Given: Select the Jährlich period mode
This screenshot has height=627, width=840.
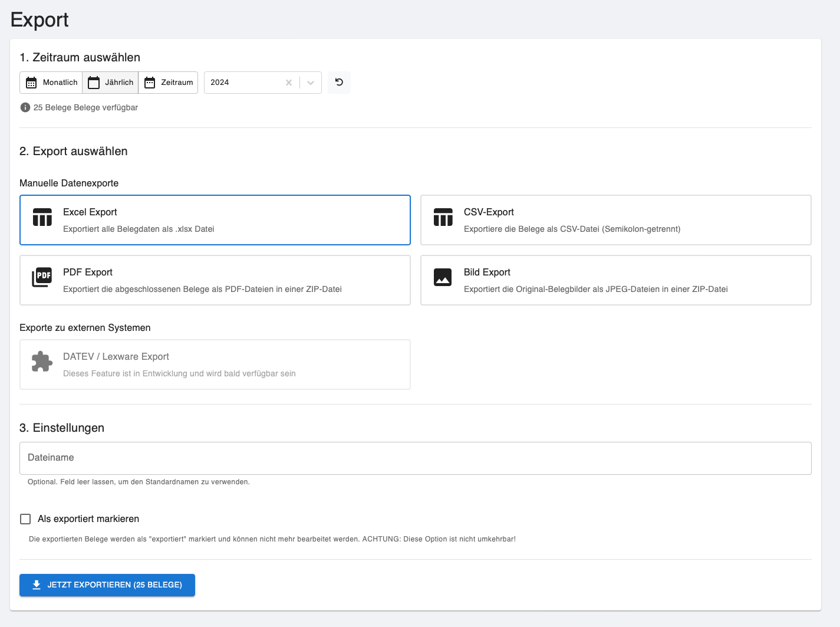Looking at the screenshot, I should click(x=110, y=83).
